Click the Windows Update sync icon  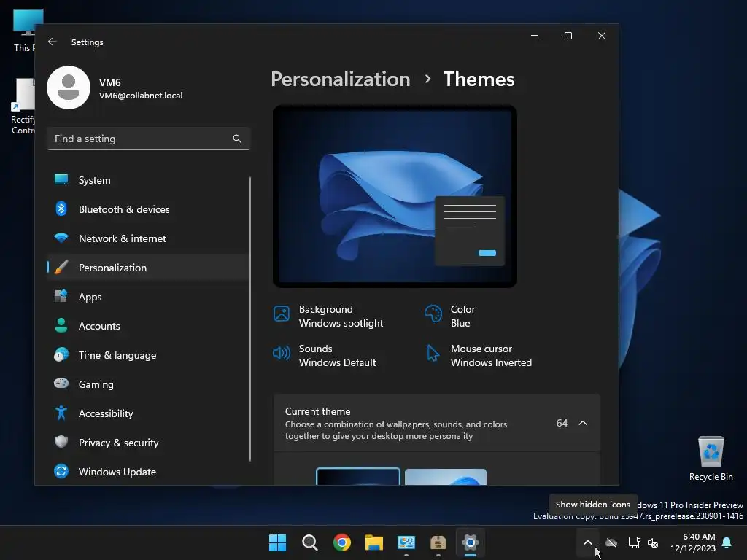(61, 472)
